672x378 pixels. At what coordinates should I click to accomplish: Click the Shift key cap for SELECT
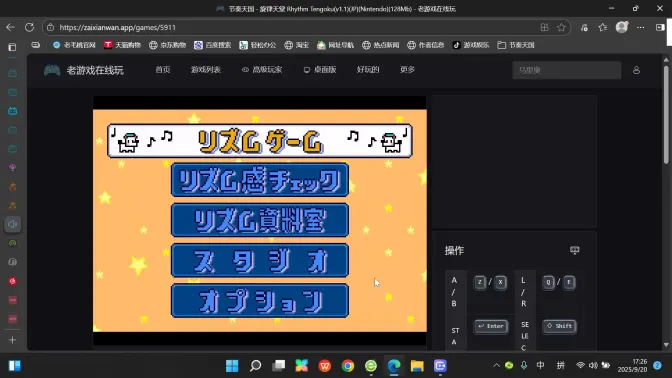coord(559,327)
